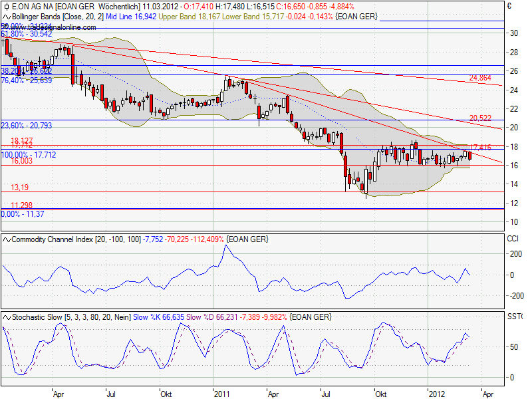This screenshot has height=399, width=532.
Task: Click the red level label '11,298'
Action: (22, 205)
